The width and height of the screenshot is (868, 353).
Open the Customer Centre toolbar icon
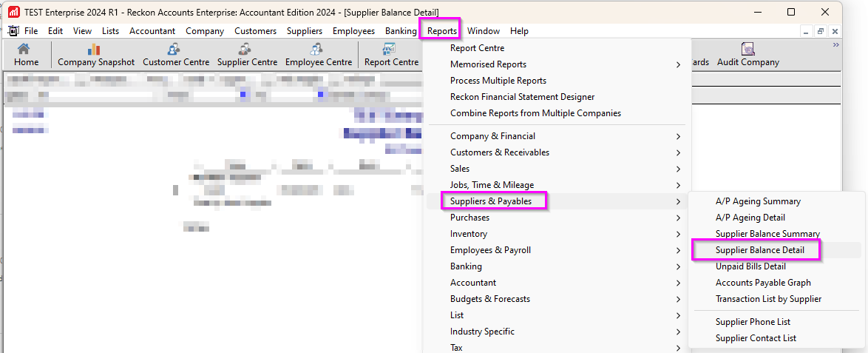click(x=176, y=55)
